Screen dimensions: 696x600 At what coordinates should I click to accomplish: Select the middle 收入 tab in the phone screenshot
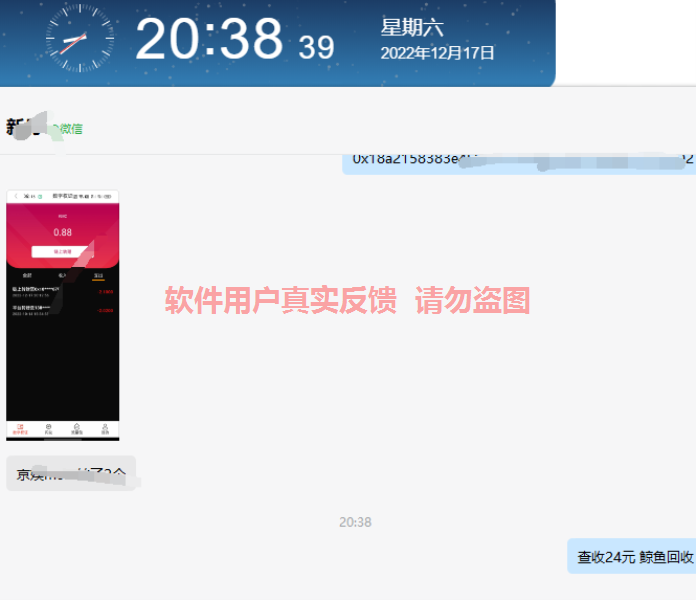[x=62, y=274]
